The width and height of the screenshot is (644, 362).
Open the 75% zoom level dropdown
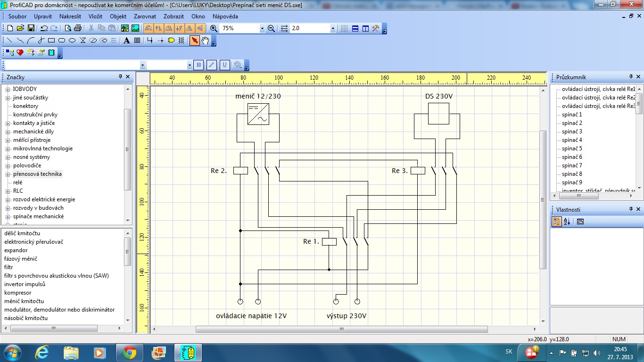[x=262, y=28]
